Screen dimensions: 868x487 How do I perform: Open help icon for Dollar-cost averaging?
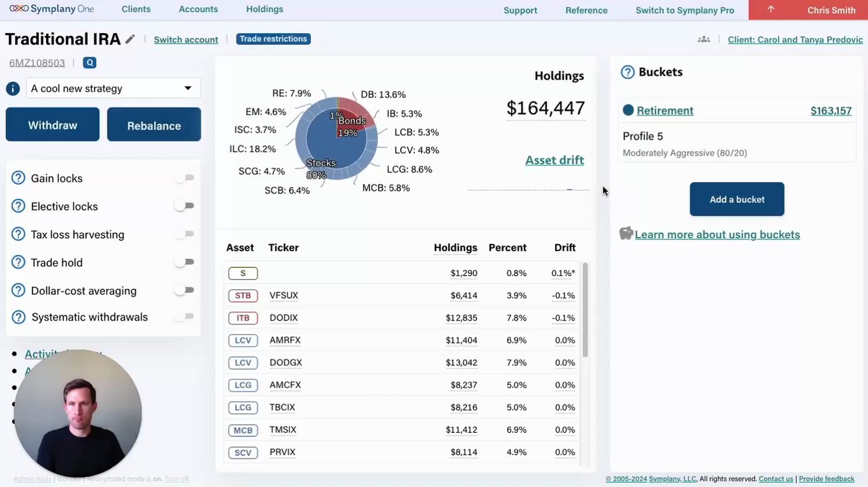pos(19,291)
